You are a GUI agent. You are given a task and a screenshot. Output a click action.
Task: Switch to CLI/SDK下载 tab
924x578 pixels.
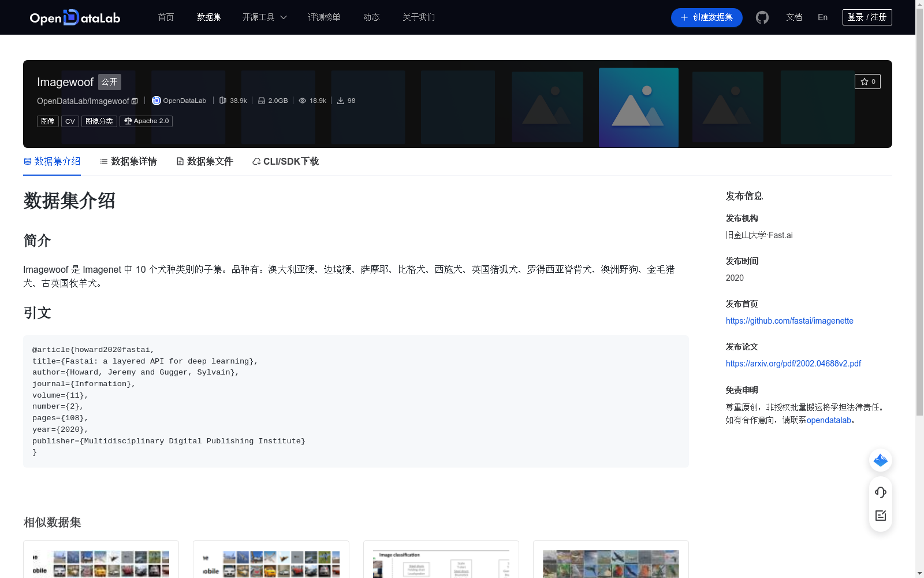pos(285,161)
